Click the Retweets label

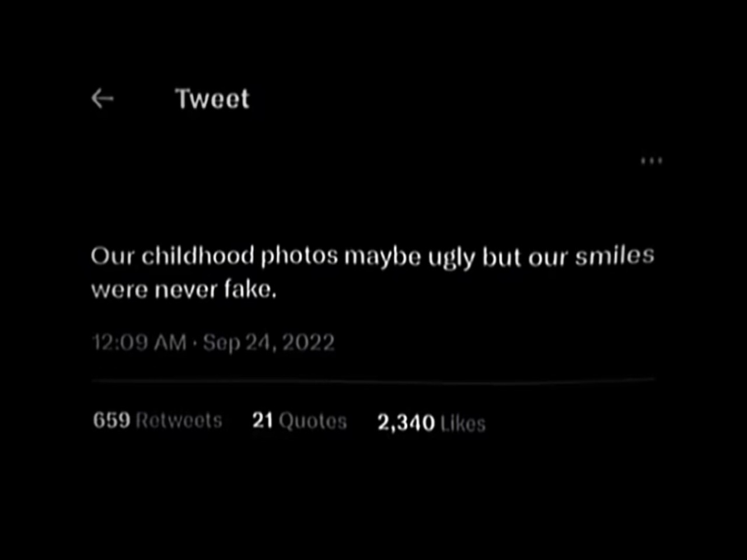[x=179, y=421]
